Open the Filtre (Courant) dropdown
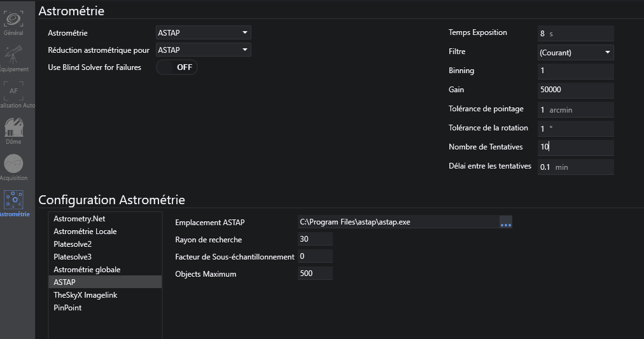 [x=575, y=52]
